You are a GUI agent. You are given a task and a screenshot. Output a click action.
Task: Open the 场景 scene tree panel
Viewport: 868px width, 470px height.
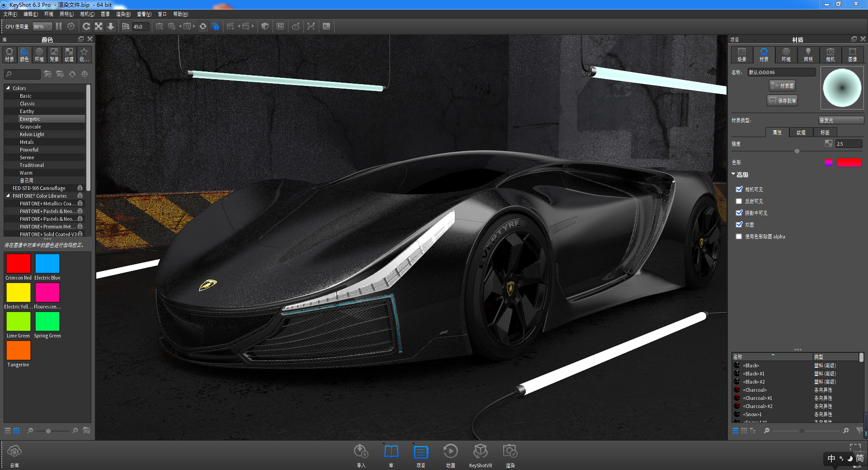click(741, 55)
